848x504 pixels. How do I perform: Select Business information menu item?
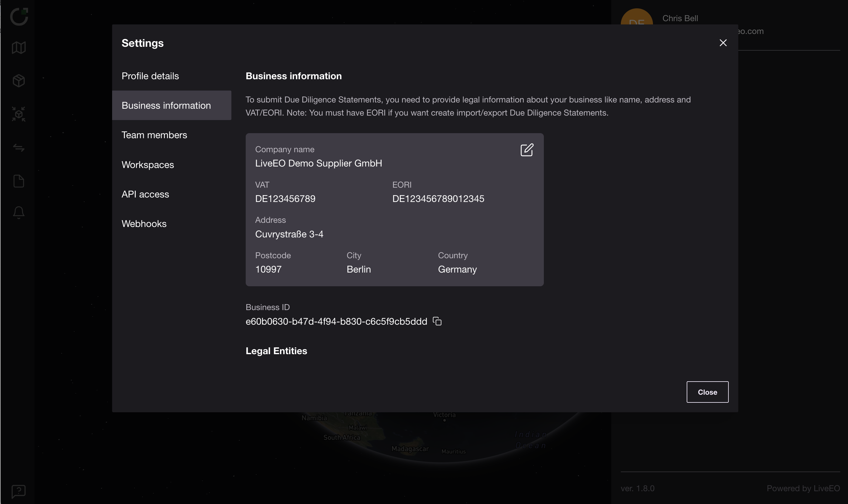point(166,106)
